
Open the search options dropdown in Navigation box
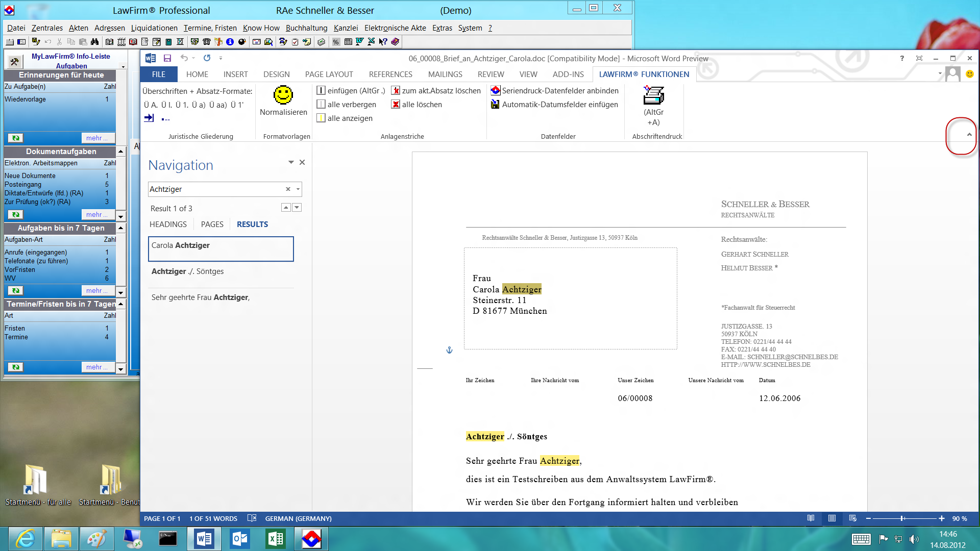pyautogui.click(x=298, y=189)
